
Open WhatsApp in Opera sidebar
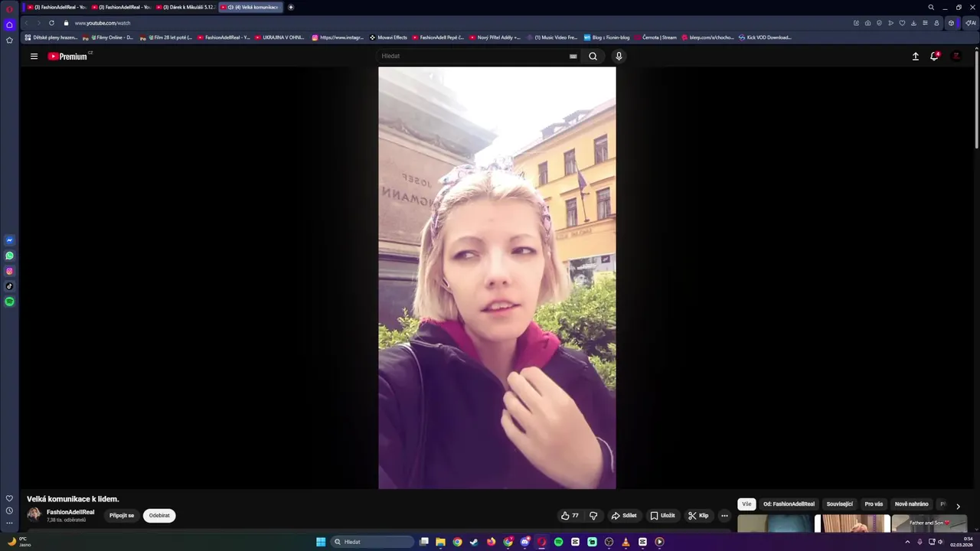[9, 256]
